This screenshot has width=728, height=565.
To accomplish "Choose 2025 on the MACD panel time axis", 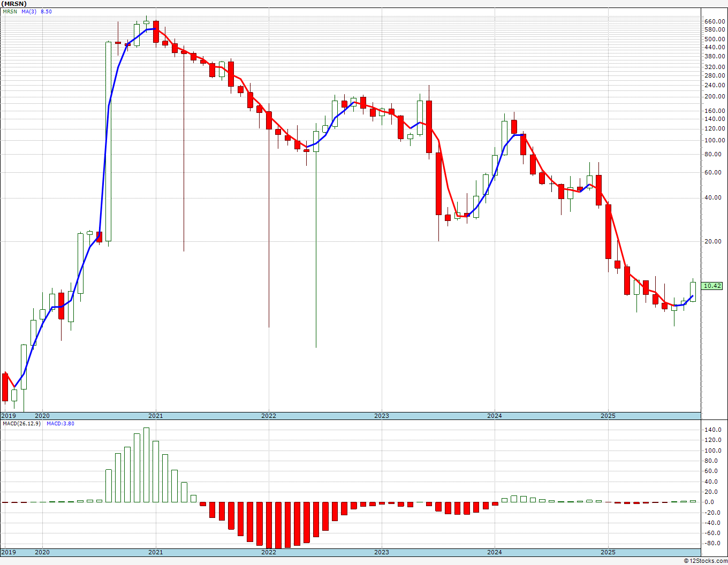I will pos(608,552).
